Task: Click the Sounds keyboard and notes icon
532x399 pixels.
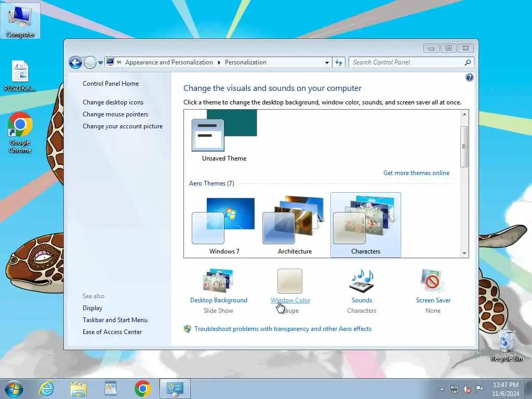Action: [362, 281]
